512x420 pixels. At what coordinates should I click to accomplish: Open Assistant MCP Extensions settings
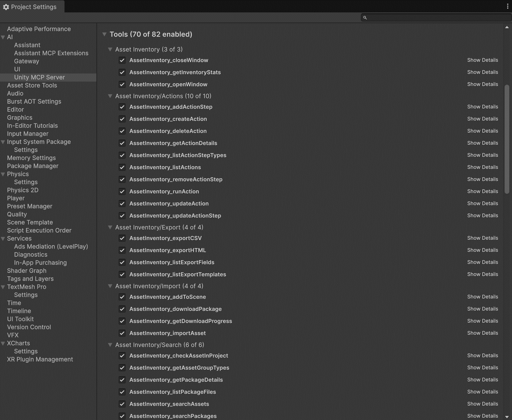(x=51, y=53)
